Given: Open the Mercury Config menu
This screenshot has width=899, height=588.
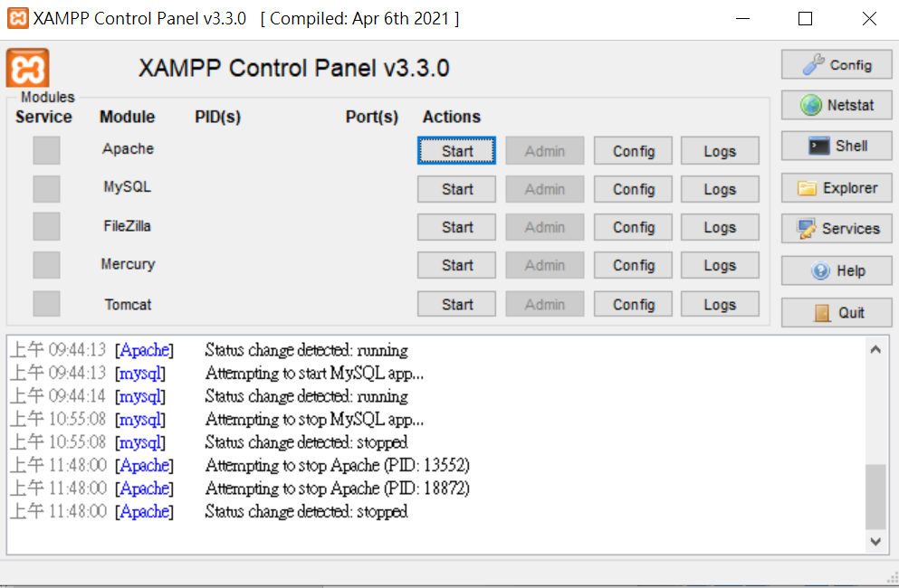Looking at the screenshot, I should 633,265.
